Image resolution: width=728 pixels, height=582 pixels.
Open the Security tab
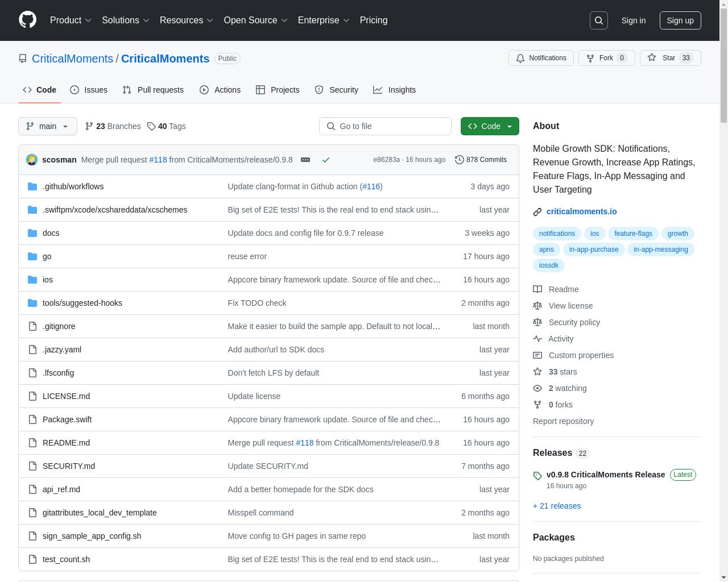337,90
